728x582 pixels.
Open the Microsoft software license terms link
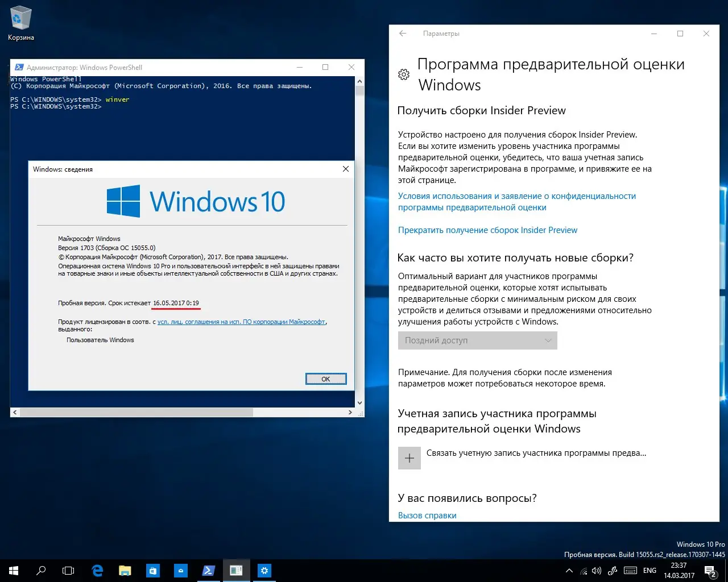242,322
